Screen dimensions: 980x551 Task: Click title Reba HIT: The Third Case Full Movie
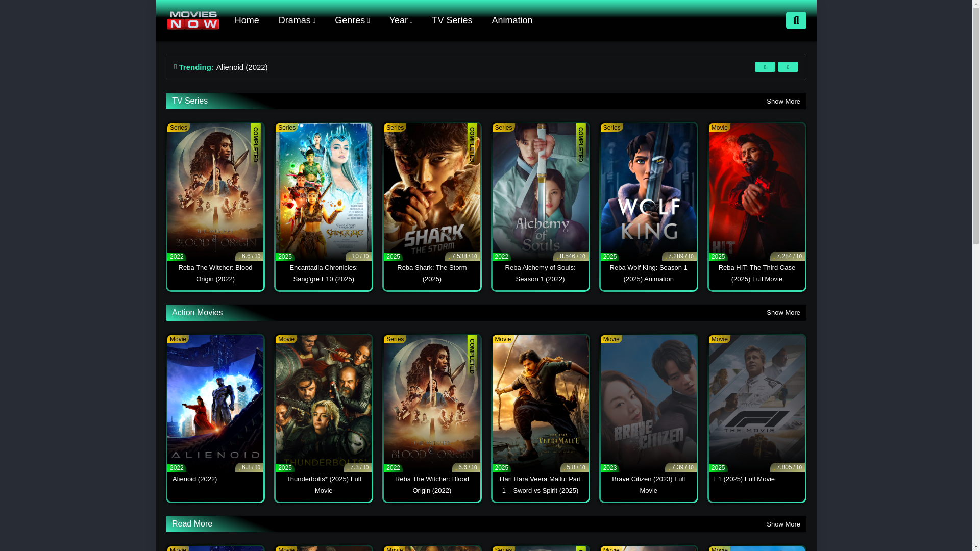pos(756,273)
